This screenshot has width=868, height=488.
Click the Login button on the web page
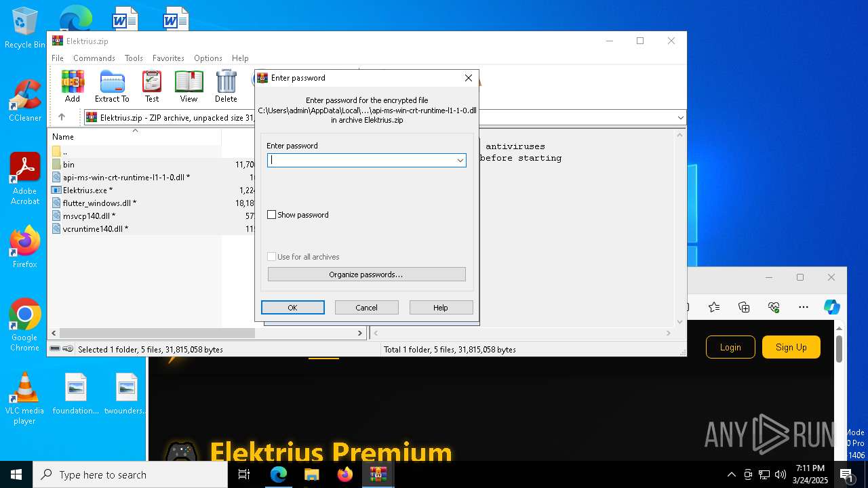point(730,347)
